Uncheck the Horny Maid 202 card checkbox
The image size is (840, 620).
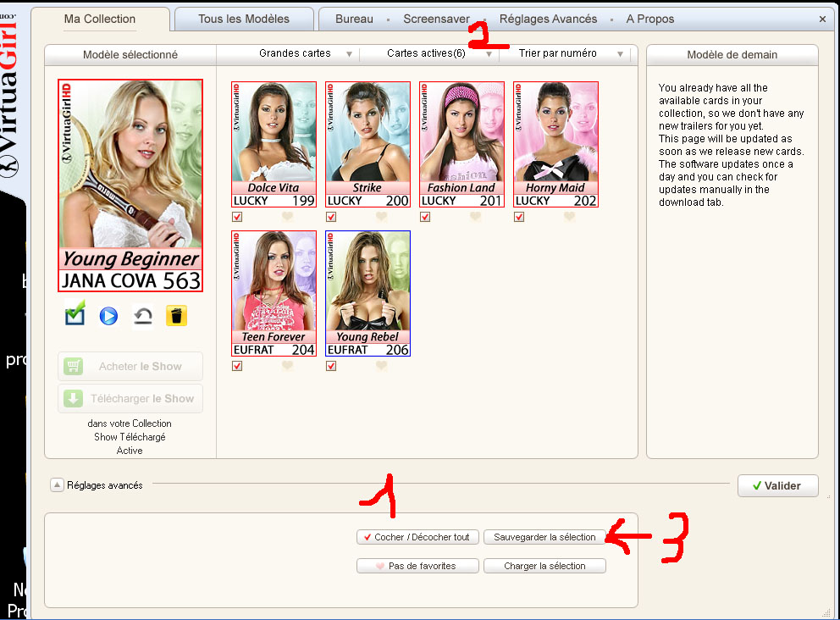(x=519, y=217)
